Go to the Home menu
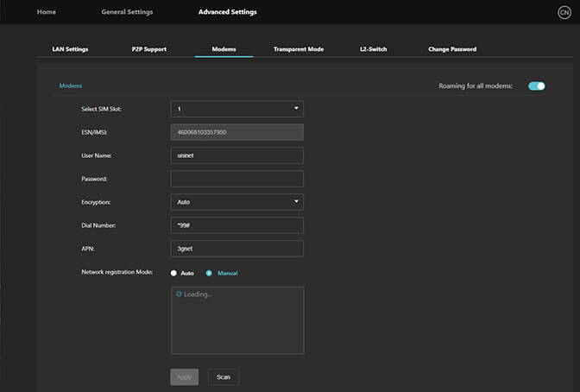Image resolution: width=580 pixels, height=392 pixels. coord(47,12)
